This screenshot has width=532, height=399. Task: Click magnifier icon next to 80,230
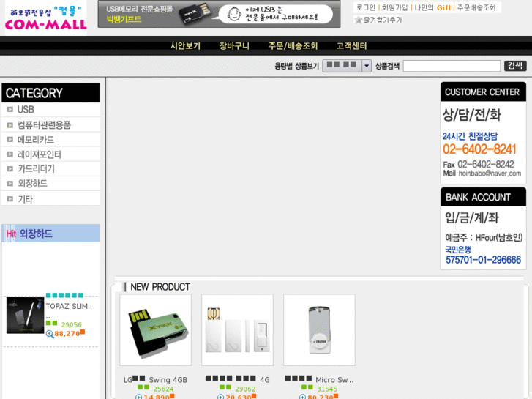click(303, 397)
